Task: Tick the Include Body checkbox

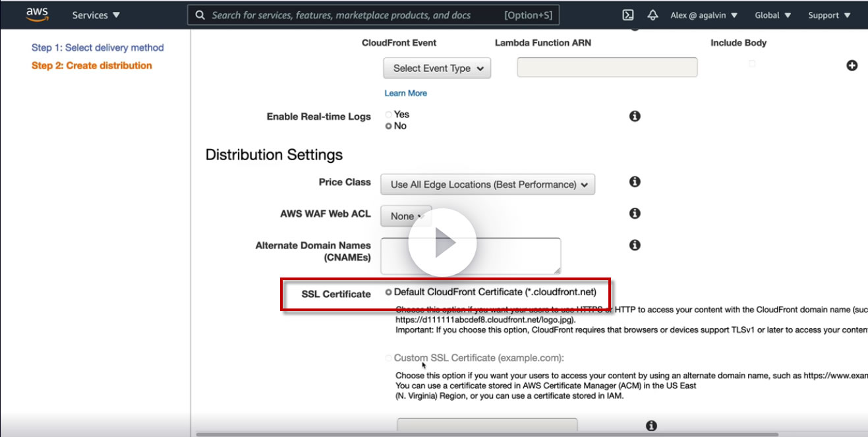Action: click(752, 64)
